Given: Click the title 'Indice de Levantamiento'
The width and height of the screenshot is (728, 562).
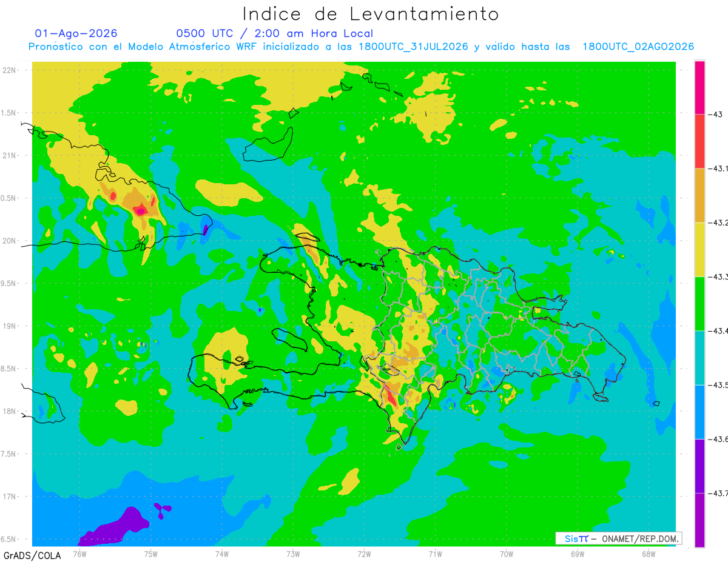Looking at the screenshot, I should [371, 14].
